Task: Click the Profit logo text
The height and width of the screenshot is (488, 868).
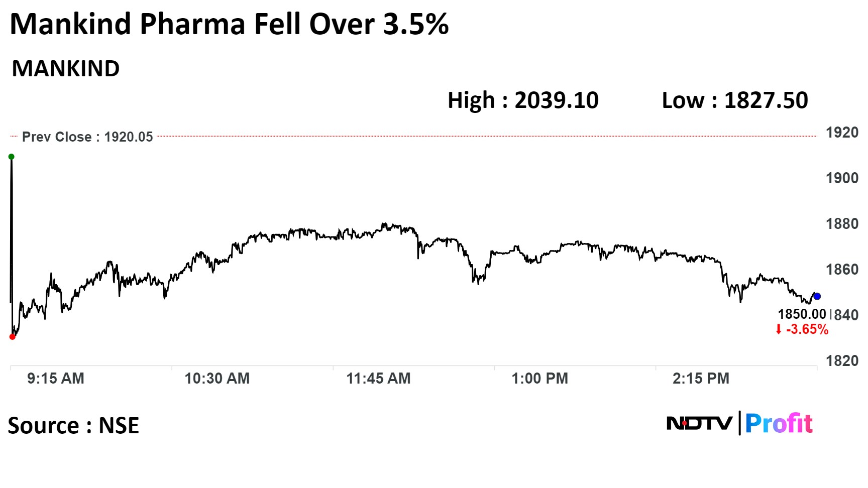Action: pos(779,423)
